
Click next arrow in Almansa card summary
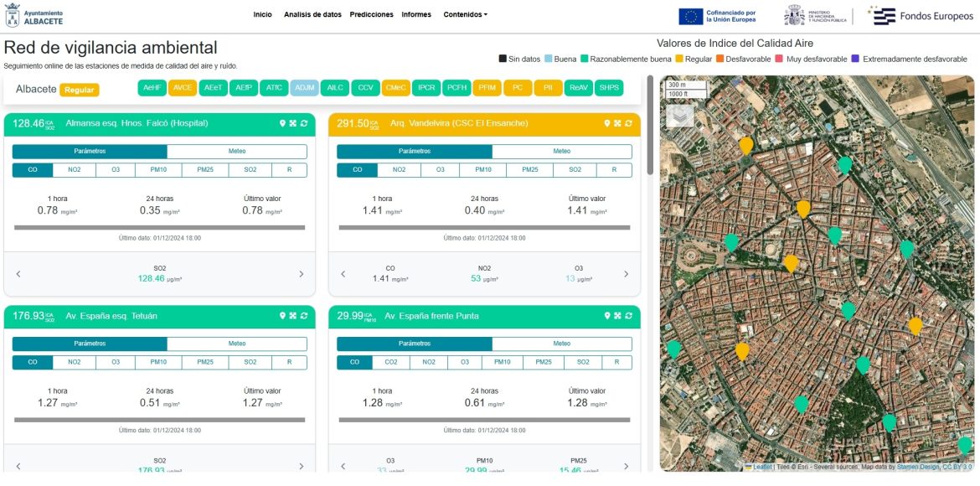point(302,274)
